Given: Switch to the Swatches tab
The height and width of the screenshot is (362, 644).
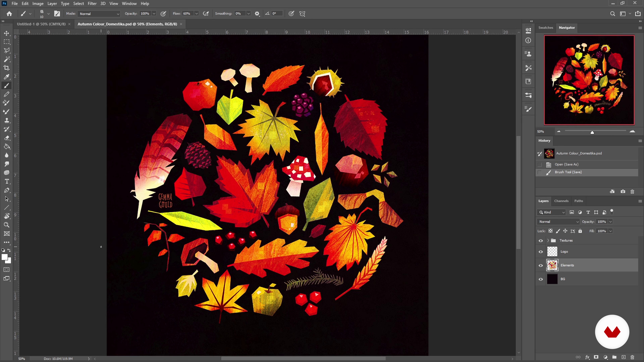Looking at the screenshot, I should click(x=546, y=27).
